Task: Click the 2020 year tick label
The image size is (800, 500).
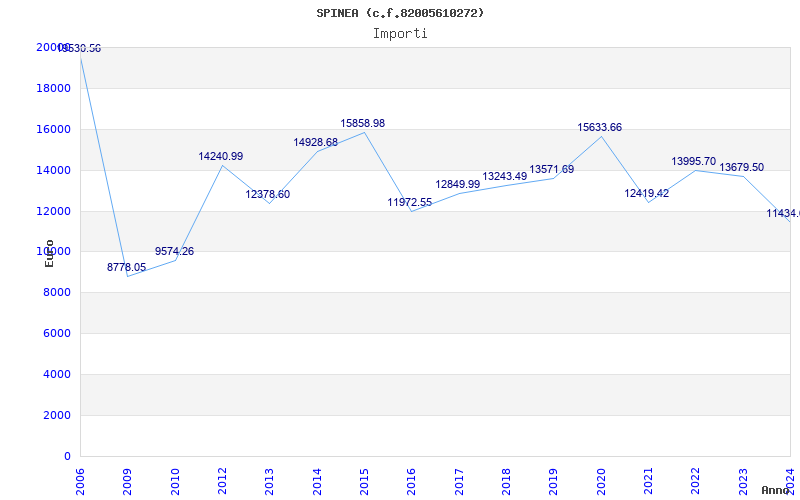Action: [601, 481]
